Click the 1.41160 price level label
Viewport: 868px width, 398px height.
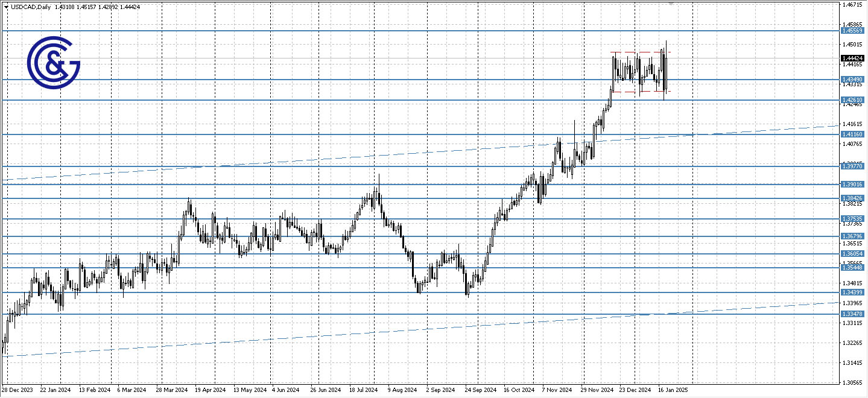(x=854, y=134)
